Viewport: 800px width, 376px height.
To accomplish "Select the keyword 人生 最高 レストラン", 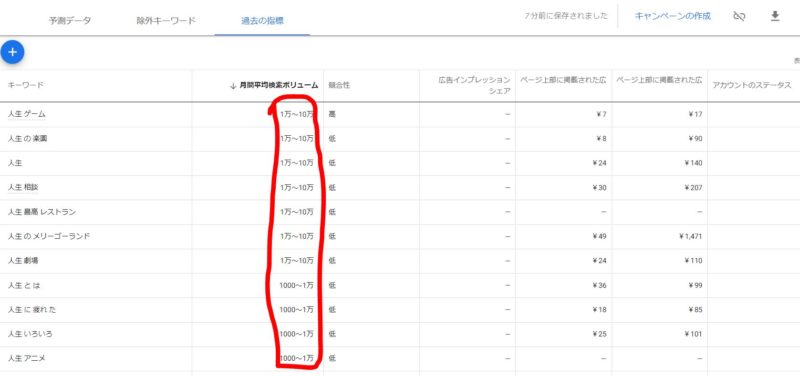I will coord(42,212).
